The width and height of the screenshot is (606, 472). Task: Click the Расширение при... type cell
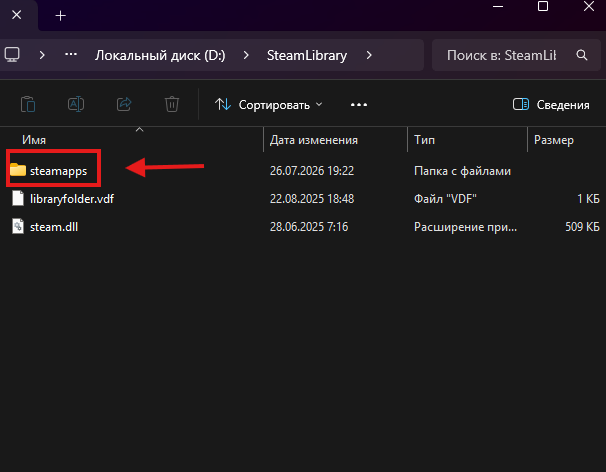pyautogui.click(x=465, y=227)
